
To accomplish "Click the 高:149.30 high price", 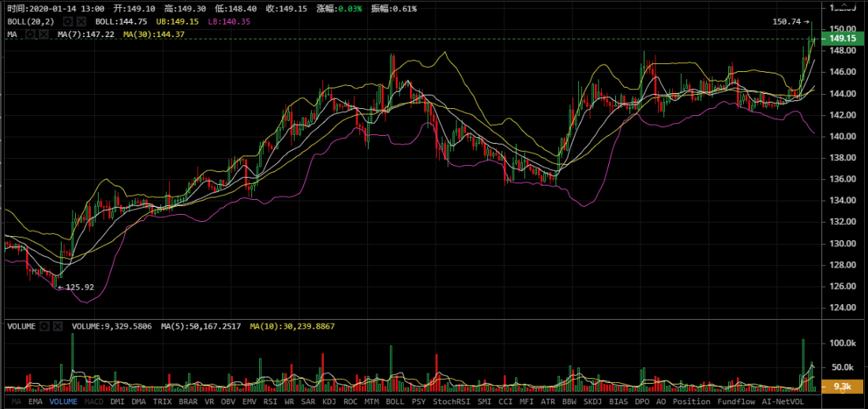I will click(184, 9).
